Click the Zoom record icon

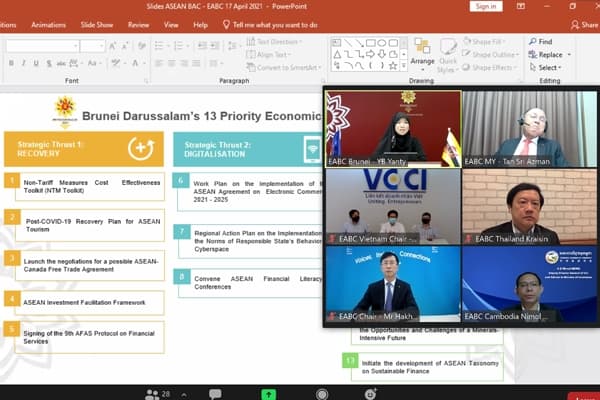pyautogui.click(x=322, y=393)
